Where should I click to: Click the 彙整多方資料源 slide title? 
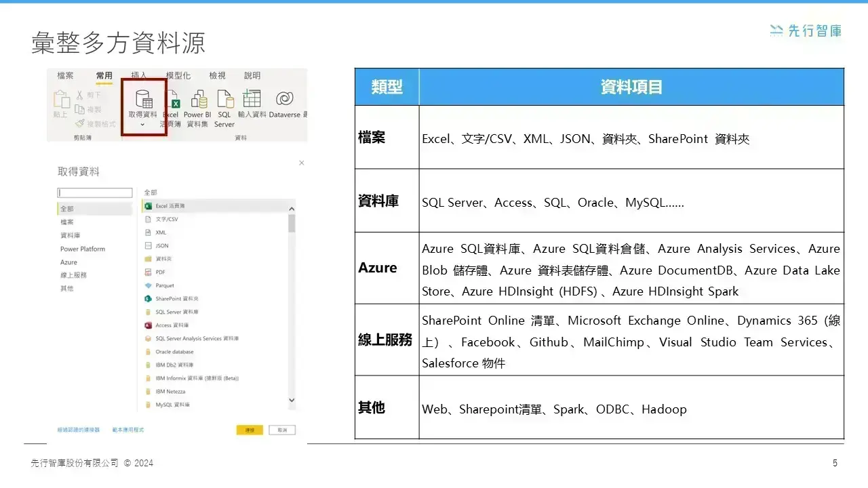point(118,43)
